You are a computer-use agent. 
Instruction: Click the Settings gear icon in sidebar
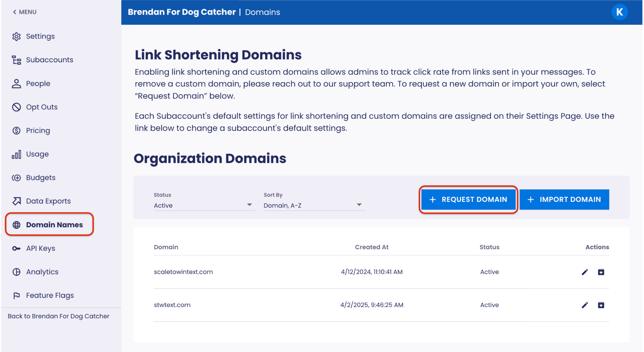pos(16,37)
